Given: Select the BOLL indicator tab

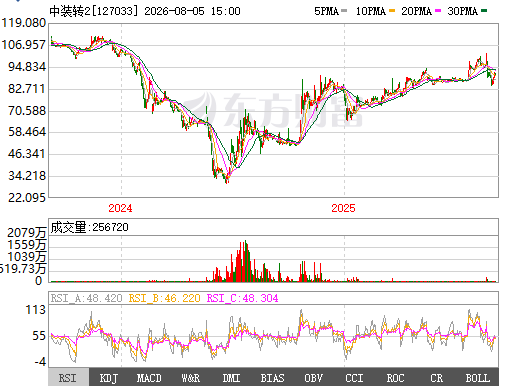Looking at the screenshot, I should (x=478, y=378).
